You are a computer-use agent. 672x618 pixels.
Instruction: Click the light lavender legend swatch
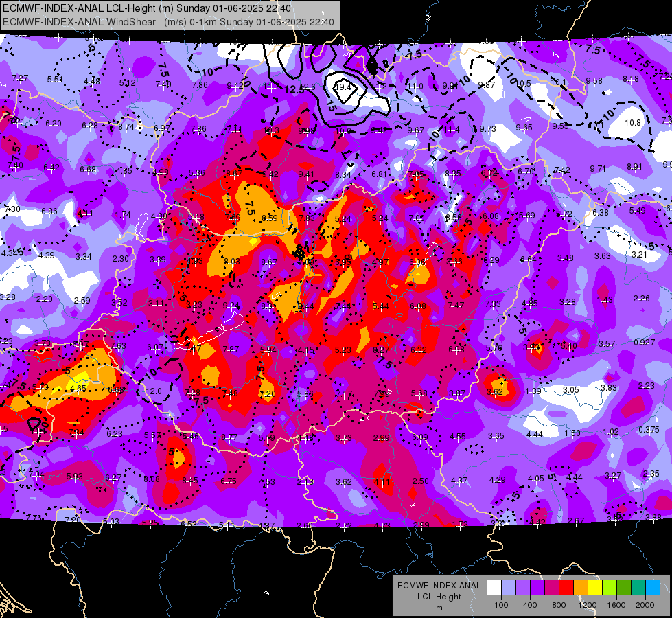pos(509,588)
